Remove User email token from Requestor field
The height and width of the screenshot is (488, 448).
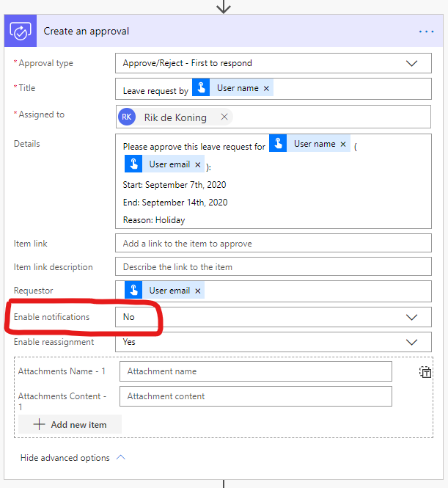[198, 291]
